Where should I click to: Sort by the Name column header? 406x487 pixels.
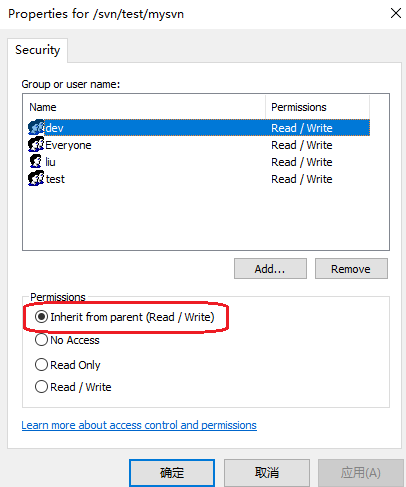[144, 107]
